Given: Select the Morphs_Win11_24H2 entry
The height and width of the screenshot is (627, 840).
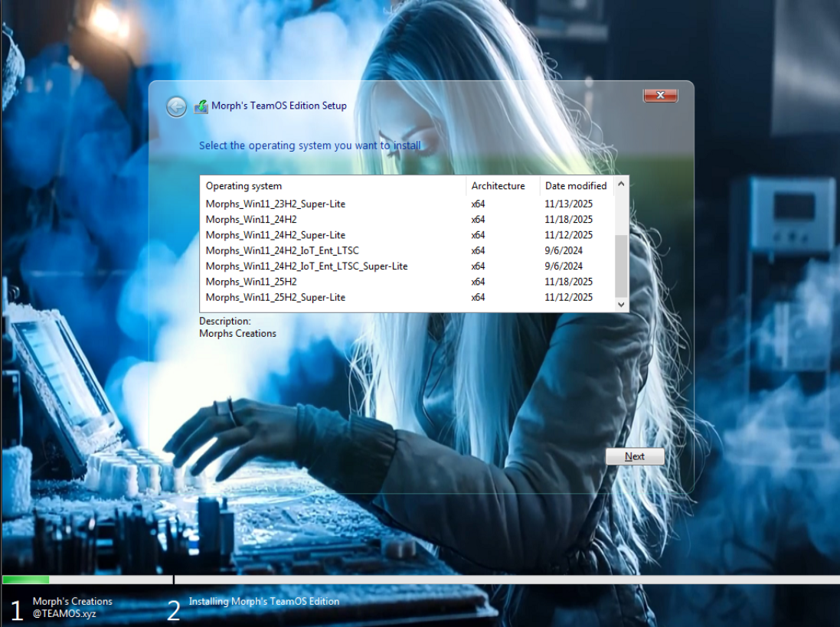Looking at the screenshot, I should [407, 220].
